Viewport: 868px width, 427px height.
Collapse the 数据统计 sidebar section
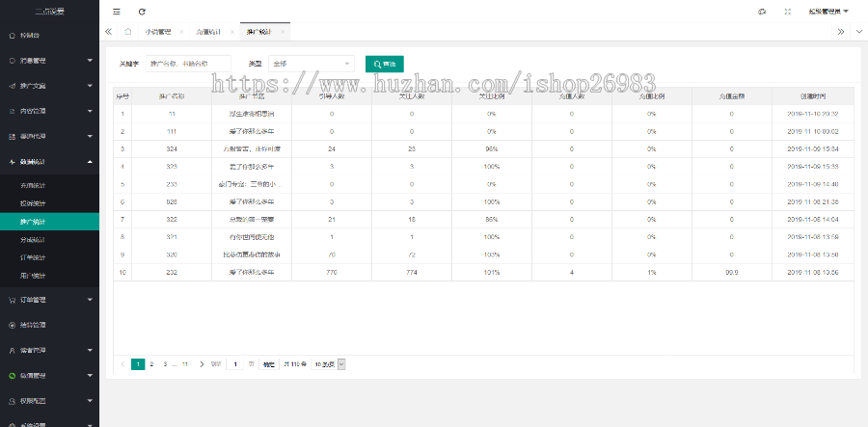[48, 162]
